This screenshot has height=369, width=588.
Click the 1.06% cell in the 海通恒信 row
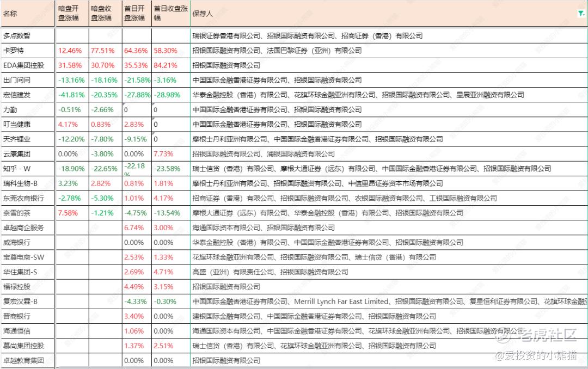point(137,331)
